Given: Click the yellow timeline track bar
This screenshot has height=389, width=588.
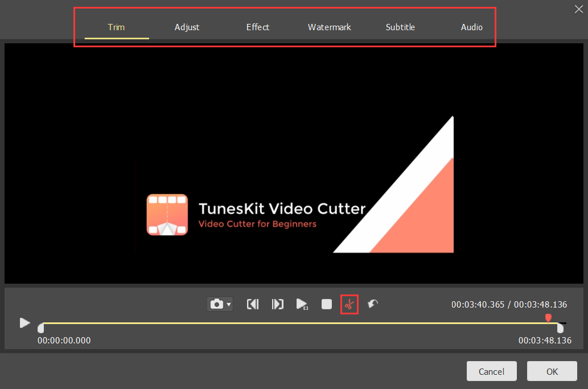Looking at the screenshot, I should (300, 323).
